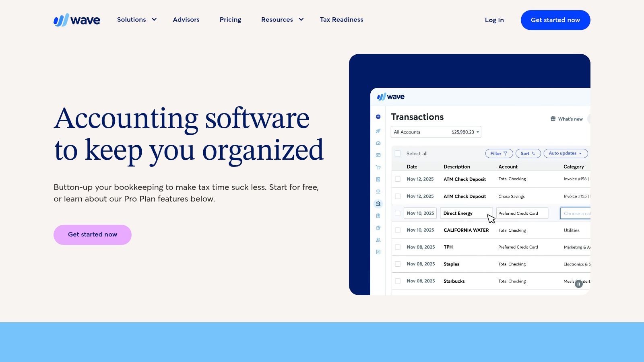The image size is (644, 362).
Task: Open the Auto updates dropdown
Action: 566,153
